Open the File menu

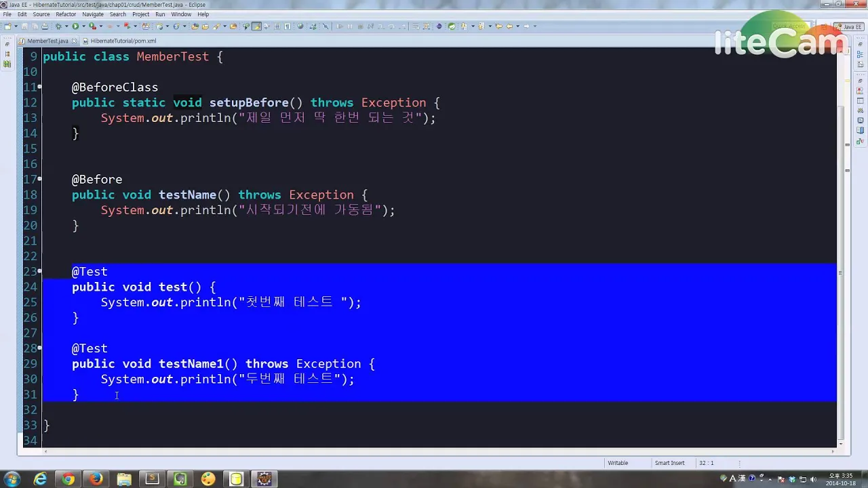pyautogui.click(x=7, y=14)
